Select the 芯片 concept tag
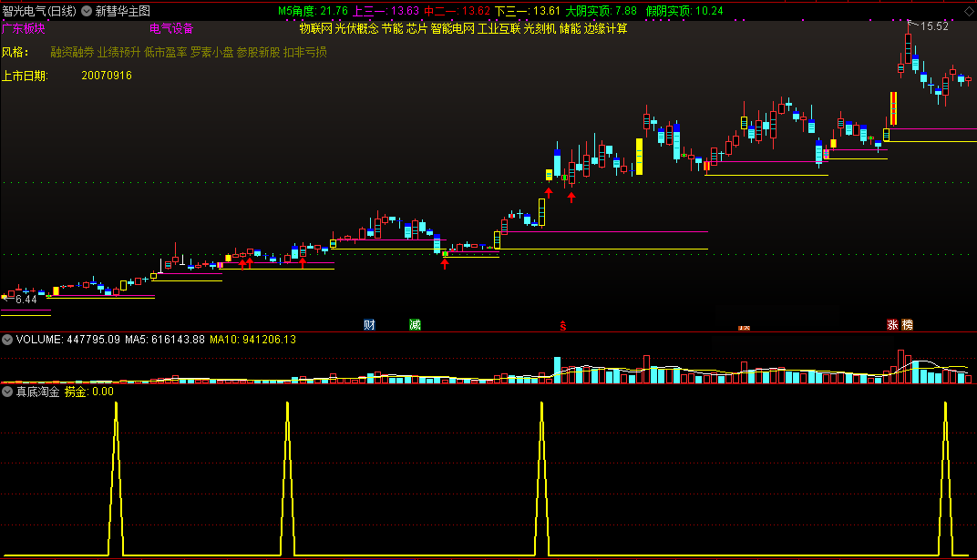 417,28
